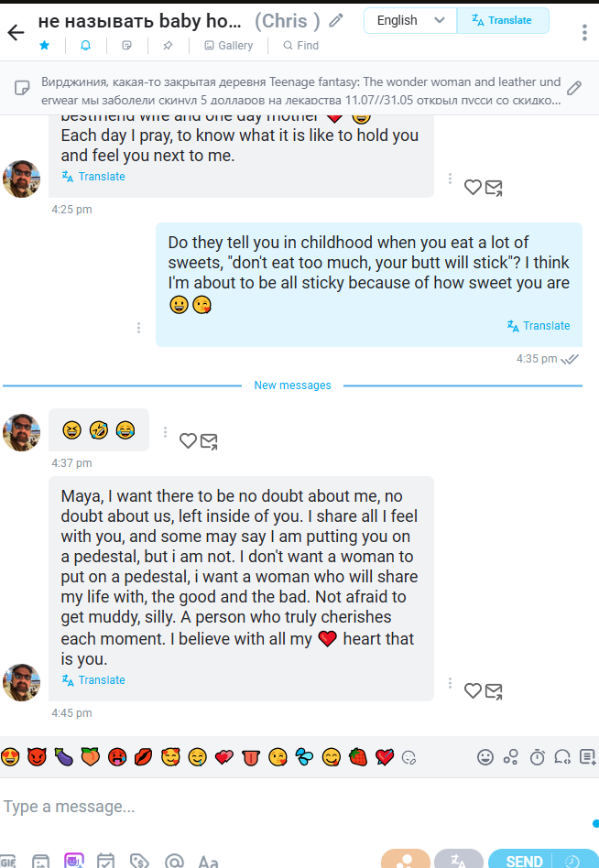Like the 4:45 pm message with the heart
The image size is (599, 868).
coord(473,690)
